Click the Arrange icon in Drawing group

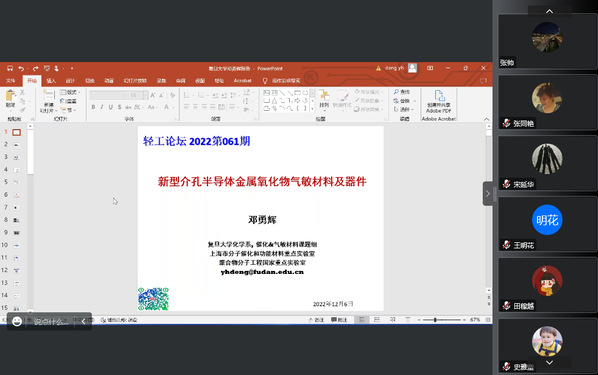[324, 99]
